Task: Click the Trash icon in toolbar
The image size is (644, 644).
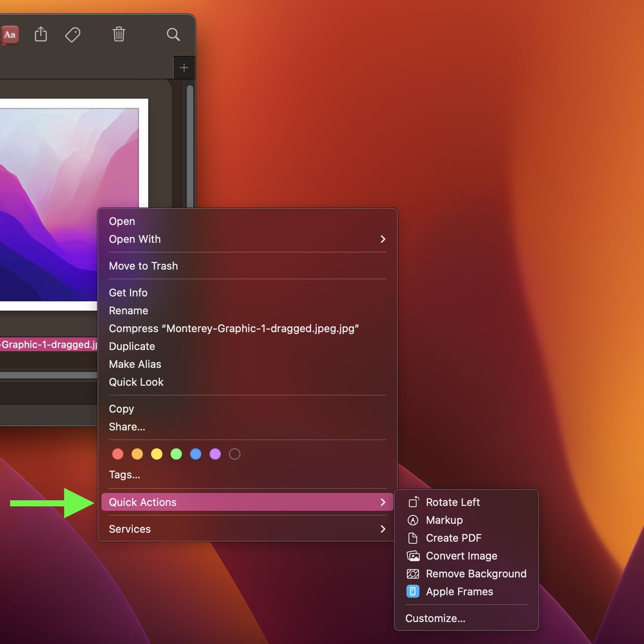Action: click(x=119, y=34)
